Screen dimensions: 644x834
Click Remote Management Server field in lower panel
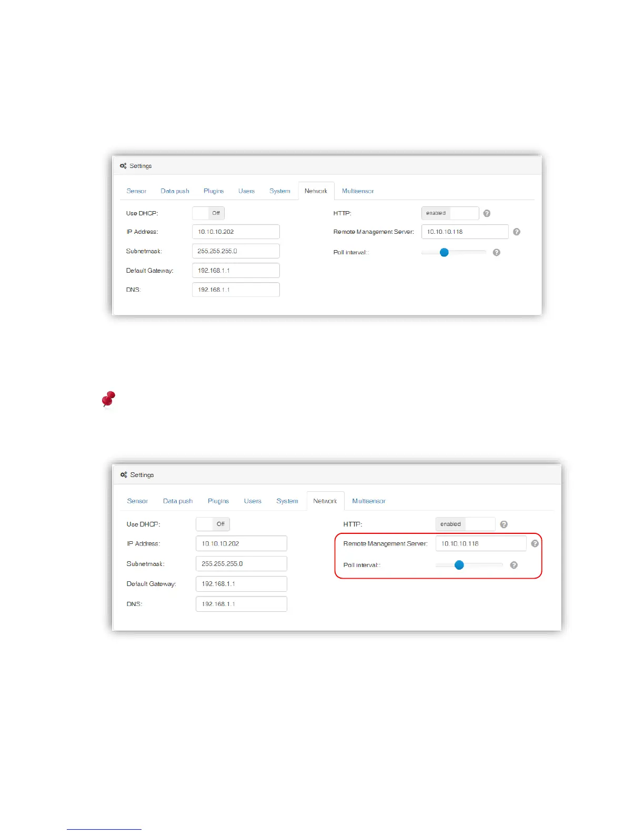[481, 543]
